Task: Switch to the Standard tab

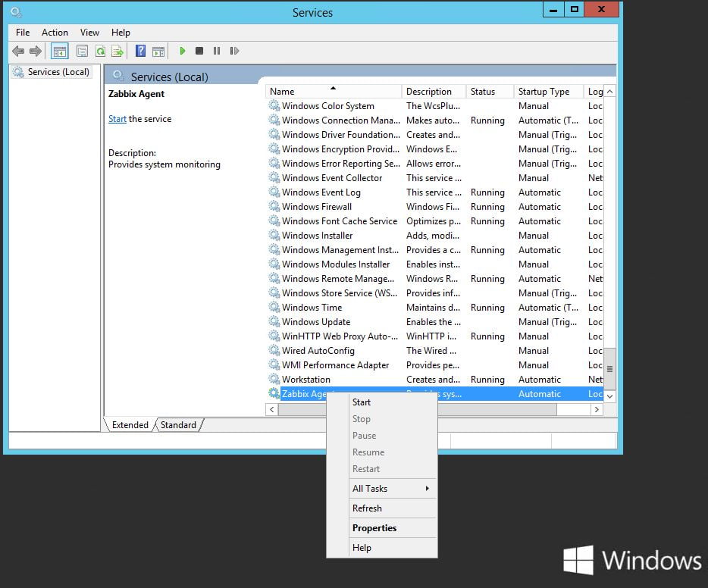Action: click(178, 424)
